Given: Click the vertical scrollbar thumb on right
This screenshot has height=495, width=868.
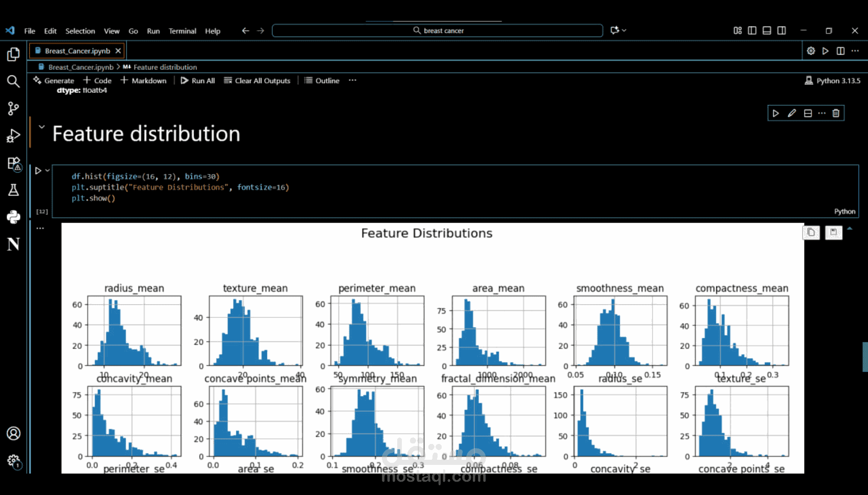Looking at the screenshot, I should pos(865,357).
